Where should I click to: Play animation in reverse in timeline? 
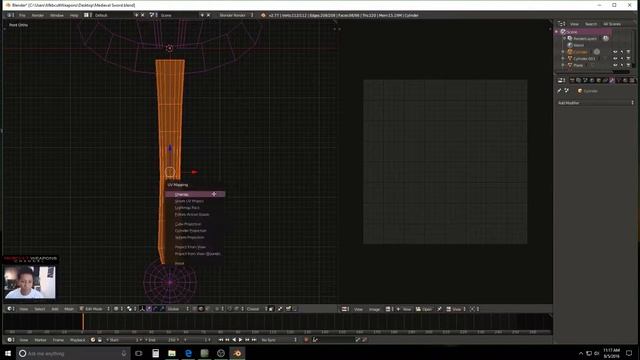pyautogui.click(x=234, y=340)
